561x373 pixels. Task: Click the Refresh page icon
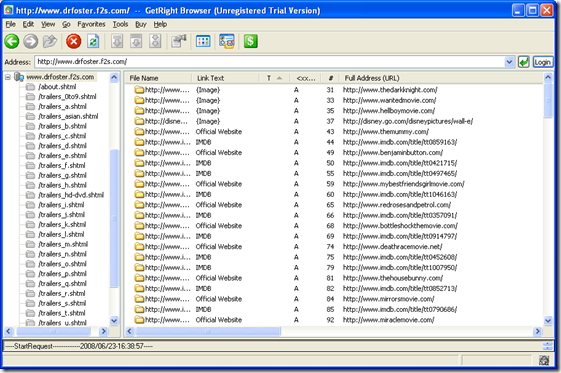coord(93,41)
